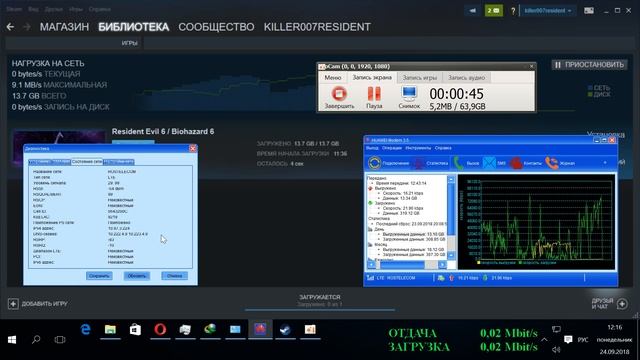Image resolution: width=640 pixels, height=360 pixels.
Task: Click signal strength icon in modem status bar
Action: tap(370, 278)
